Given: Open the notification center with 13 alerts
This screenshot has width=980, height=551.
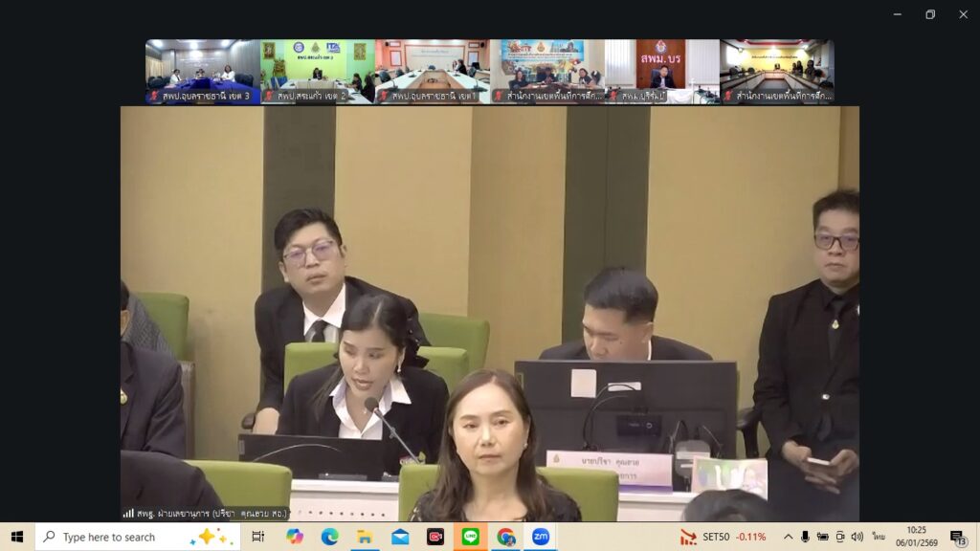Looking at the screenshot, I should pos(958,537).
